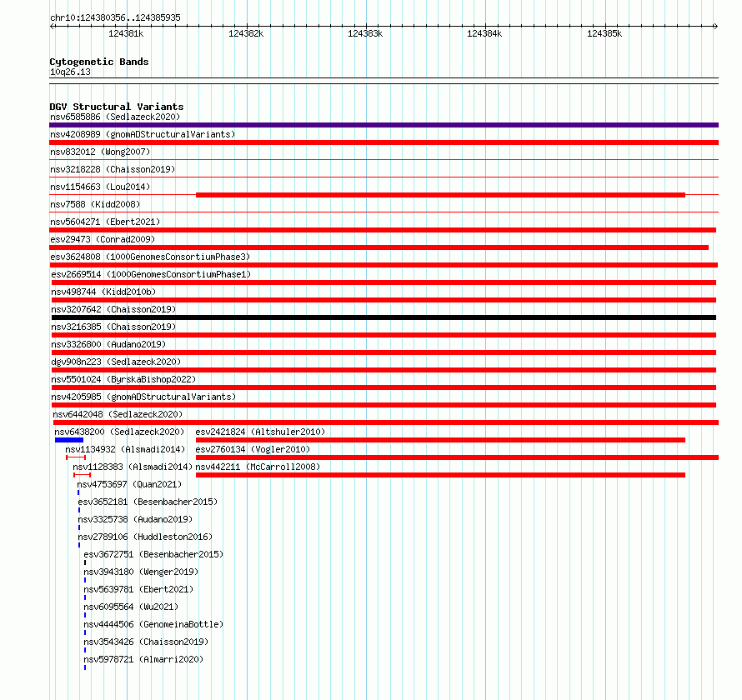Click nsv6438200 (Sedlazeck2020) label
The width and height of the screenshot is (742, 700).
pyautogui.click(x=119, y=432)
